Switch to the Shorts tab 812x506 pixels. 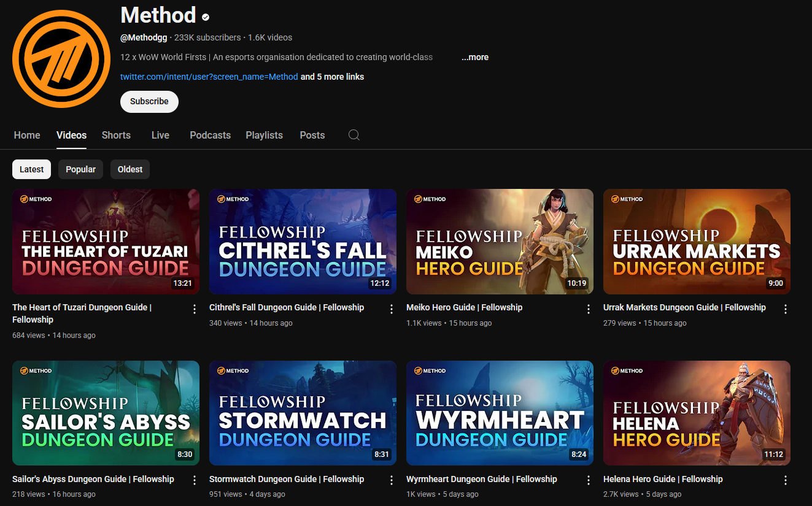click(116, 135)
